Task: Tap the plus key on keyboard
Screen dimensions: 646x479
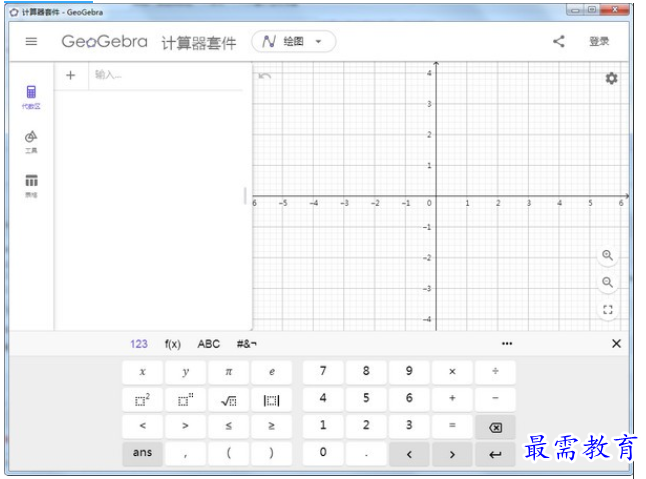Action: 452,399
